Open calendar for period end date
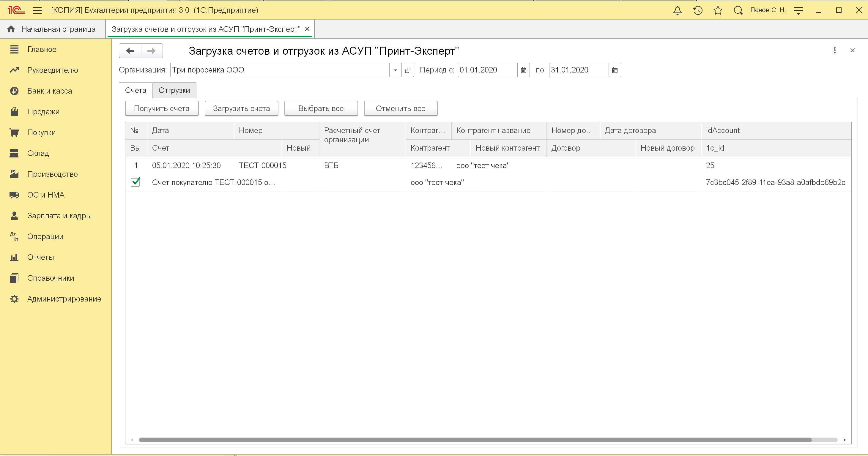 pyautogui.click(x=615, y=70)
